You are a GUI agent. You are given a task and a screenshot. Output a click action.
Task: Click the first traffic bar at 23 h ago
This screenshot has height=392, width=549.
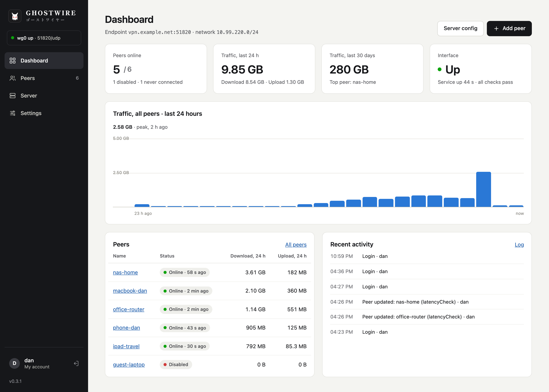[142, 205]
